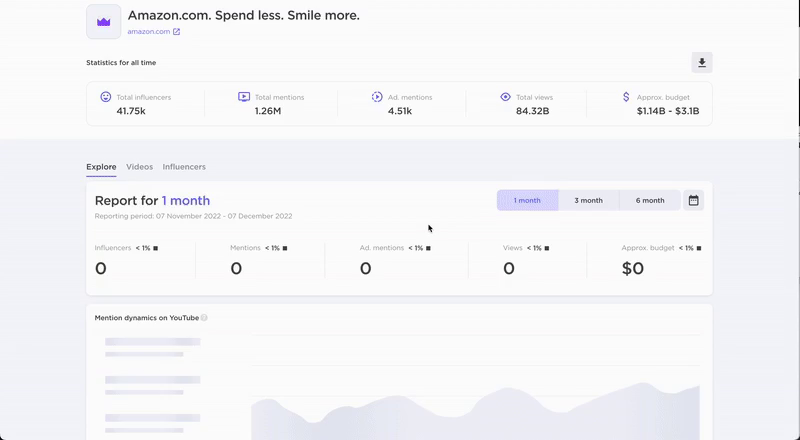Click the download statistics icon button
The height and width of the screenshot is (440, 800).
(x=702, y=63)
